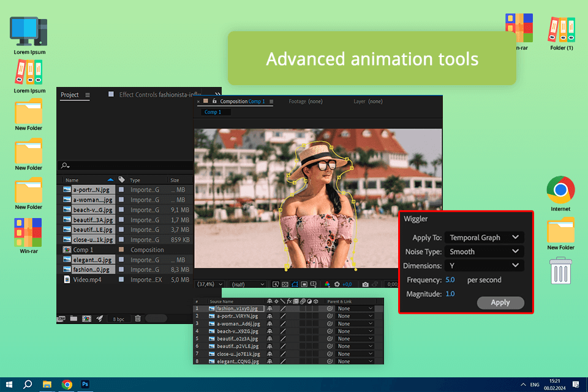This screenshot has width=588, height=392.
Task: Delete selected items with the Project trash icon
Action: click(x=138, y=318)
